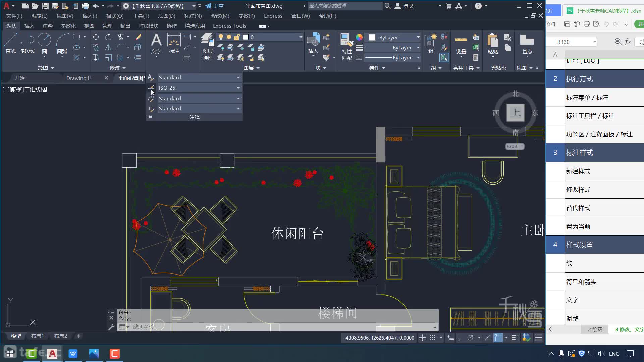
Task: Open the Text (文字) annotation tool
Action: (x=156, y=44)
